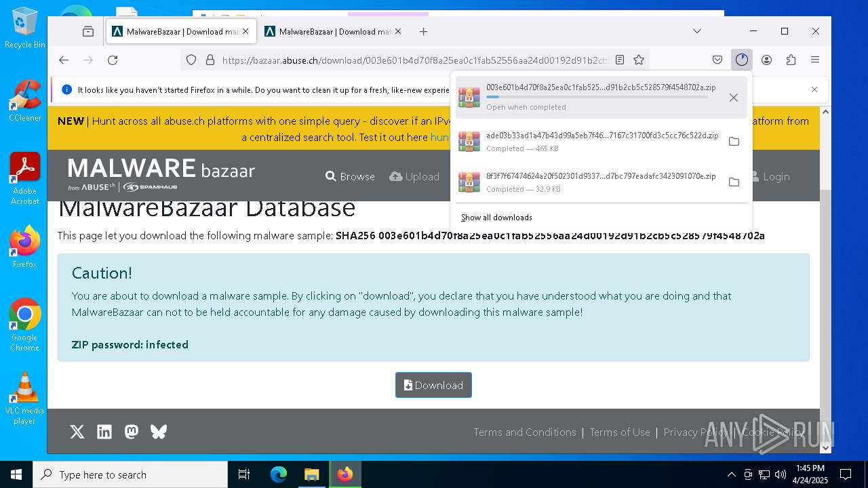The image size is (868, 488).
Task: Focus the URL address bar
Action: coord(415,60)
